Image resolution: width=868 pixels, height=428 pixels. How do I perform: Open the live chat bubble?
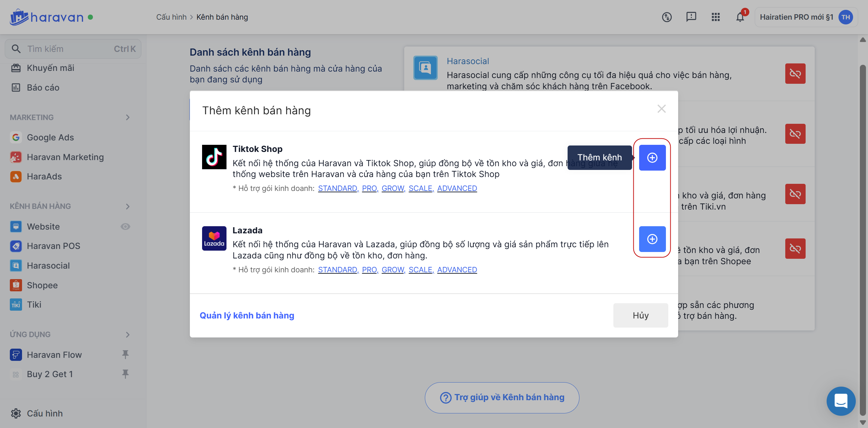pyautogui.click(x=841, y=401)
